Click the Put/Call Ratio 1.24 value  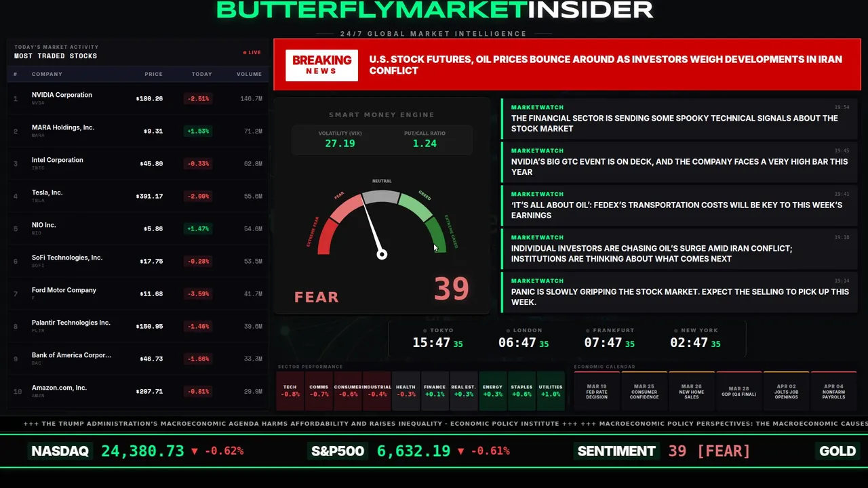(425, 144)
